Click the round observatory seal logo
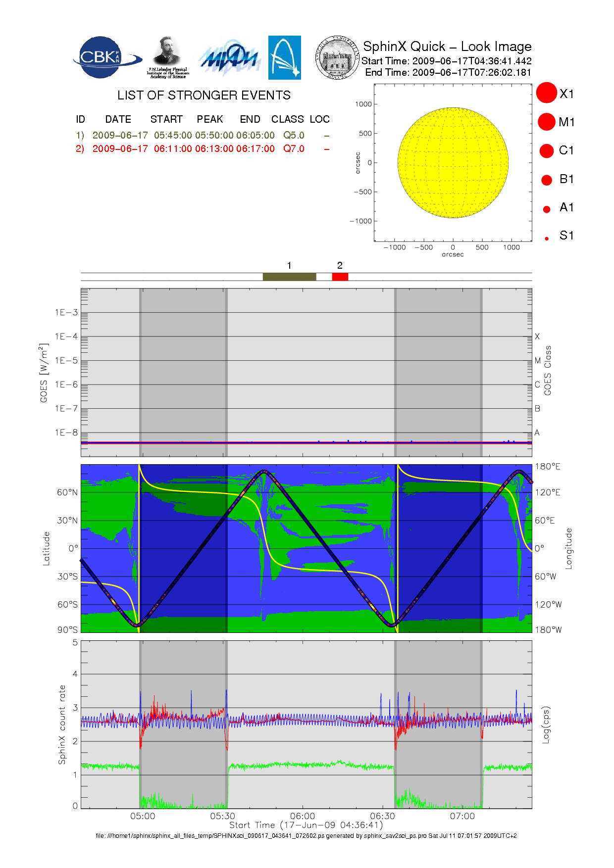This screenshot has width=614, height=868. (x=337, y=57)
